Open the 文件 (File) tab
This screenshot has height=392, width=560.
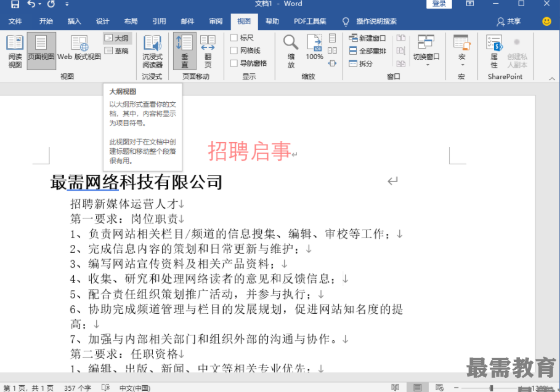pos(15,22)
